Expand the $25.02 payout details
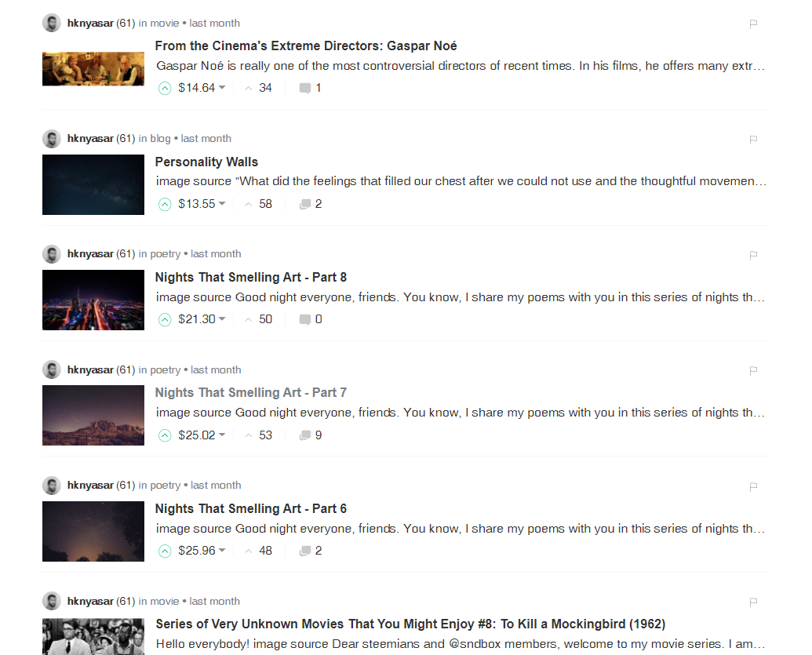 click(202, 435)
